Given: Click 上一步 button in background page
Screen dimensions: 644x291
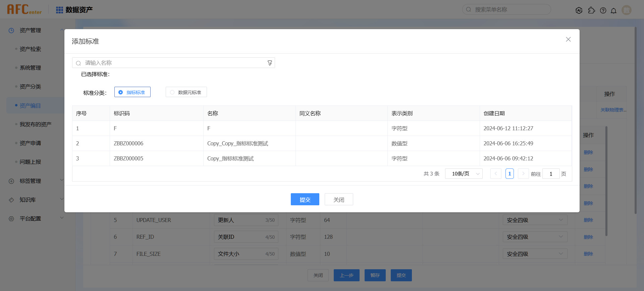Looking at the screenshot, I should click(x=346, y=275).
